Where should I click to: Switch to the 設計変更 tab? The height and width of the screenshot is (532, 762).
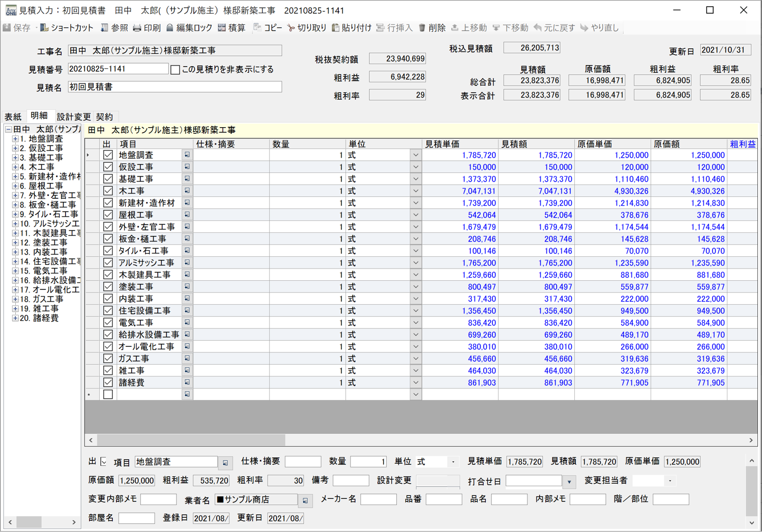(74, 116)
